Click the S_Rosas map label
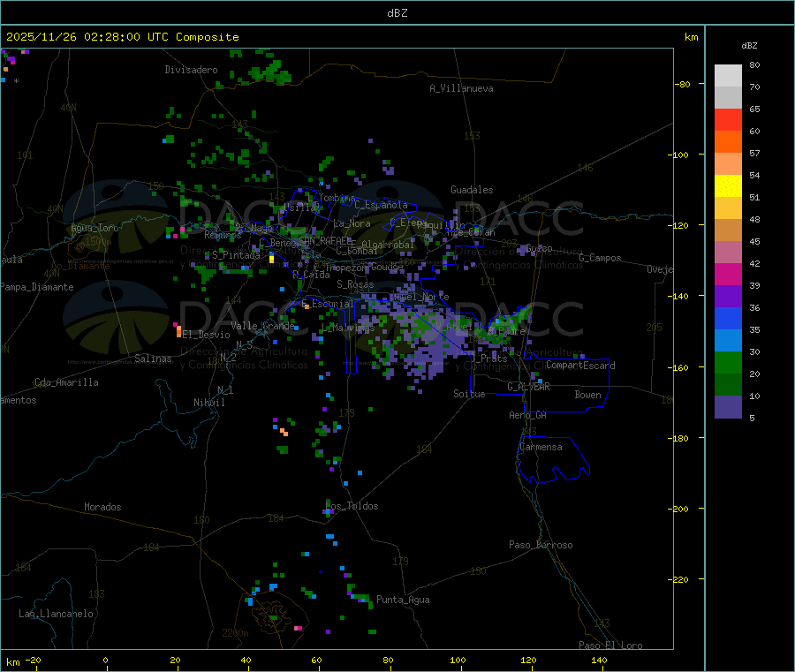The height and width of the screenshot is (672, 795). [355, 285]
